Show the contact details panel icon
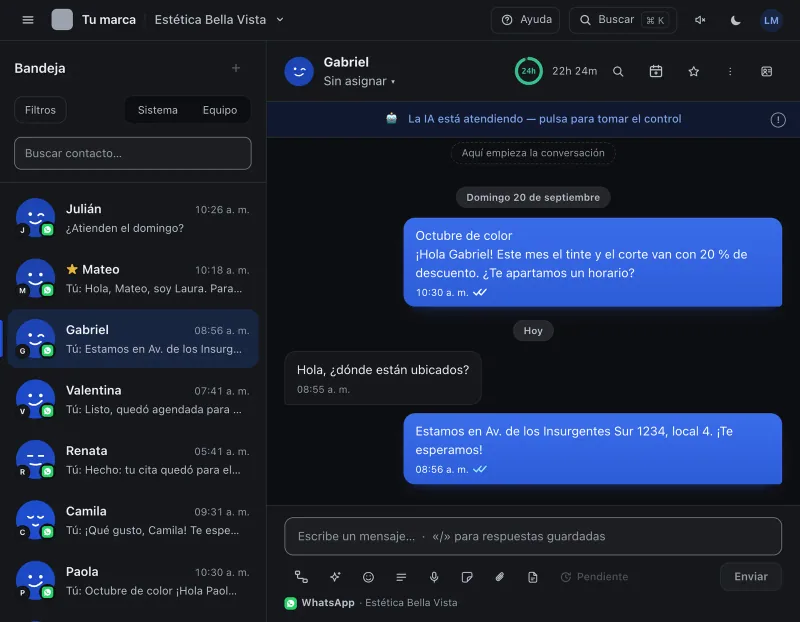This screenshot has width=800, height=622. tap(766, 71)
